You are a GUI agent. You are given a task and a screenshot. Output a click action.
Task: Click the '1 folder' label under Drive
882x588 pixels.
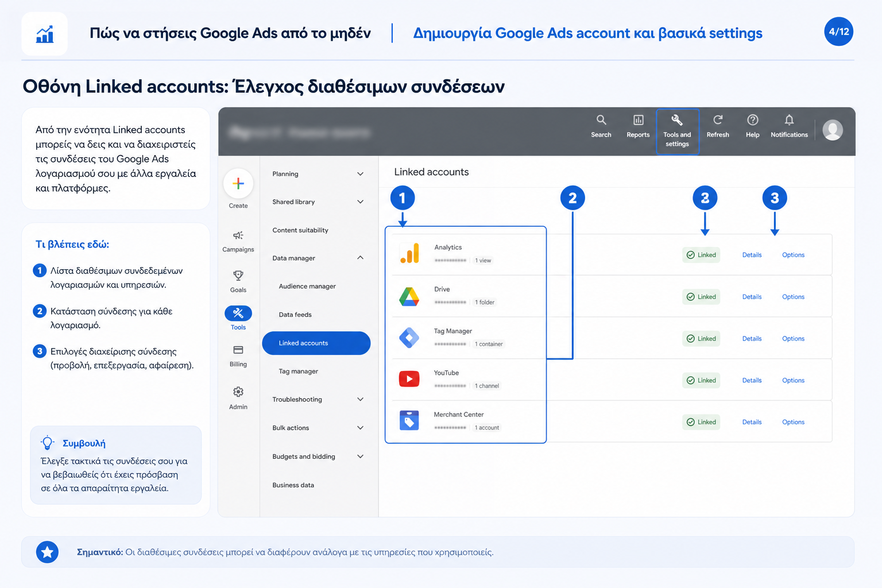(x=485, y=303)
